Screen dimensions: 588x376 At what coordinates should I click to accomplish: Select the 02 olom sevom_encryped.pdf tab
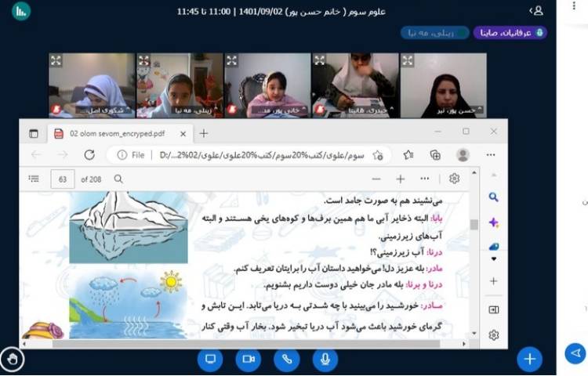[118, 133]
